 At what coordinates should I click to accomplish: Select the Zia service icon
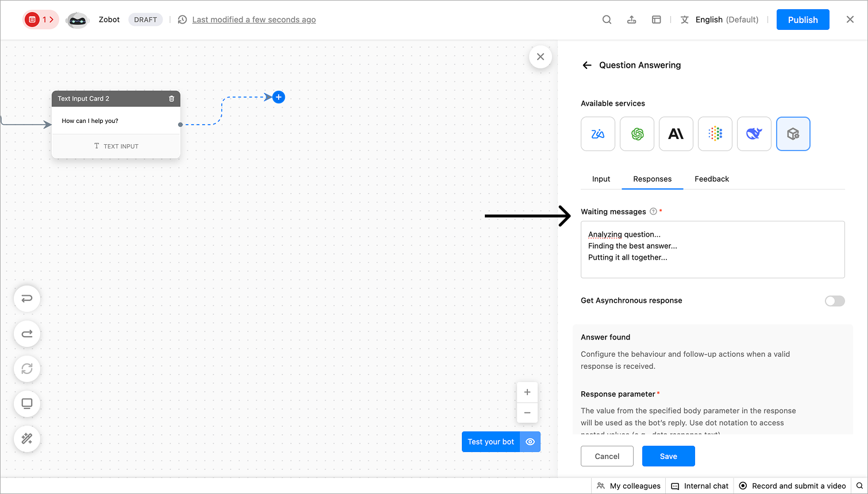tap(598, 134)
